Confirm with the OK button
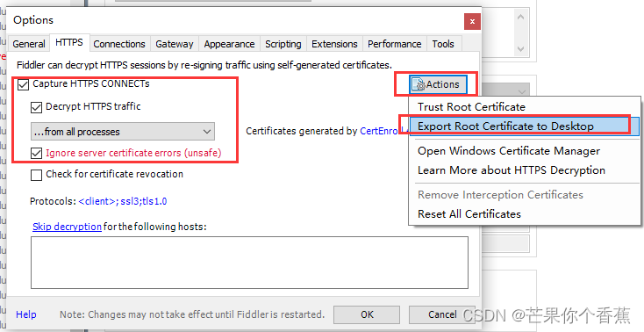The height and width of the screenshot is (332, 644). [367, 314]
